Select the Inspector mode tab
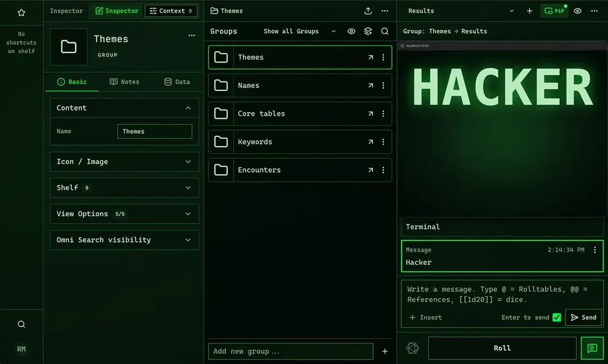 pos(117,11)
